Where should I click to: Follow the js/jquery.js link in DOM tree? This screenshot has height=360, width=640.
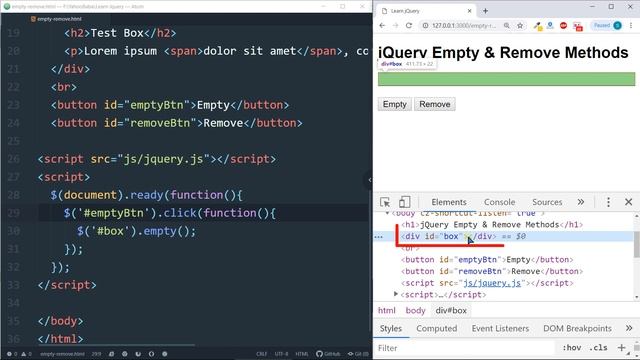click(492, 283)
